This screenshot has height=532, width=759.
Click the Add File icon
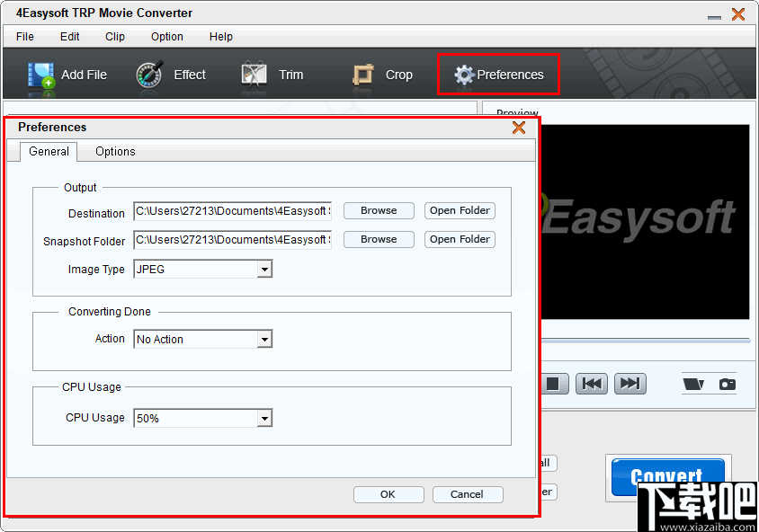[x=41, y=75]
